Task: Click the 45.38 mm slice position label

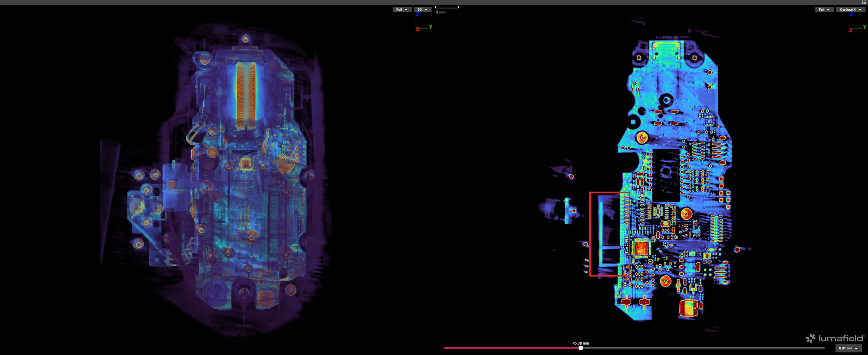Action: click(580, 343)
